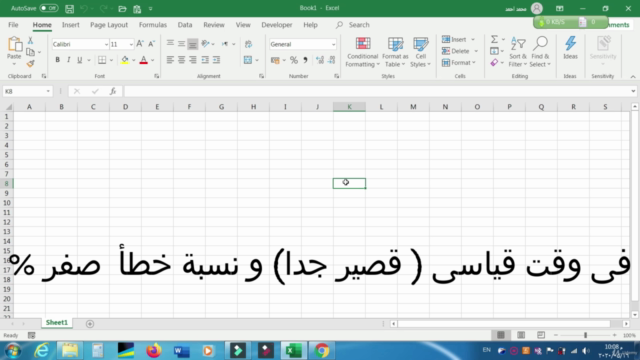Image resolution: width=640 pixels, height=360 pixels.
Task: Open the File tab
Action: point(13,25)
